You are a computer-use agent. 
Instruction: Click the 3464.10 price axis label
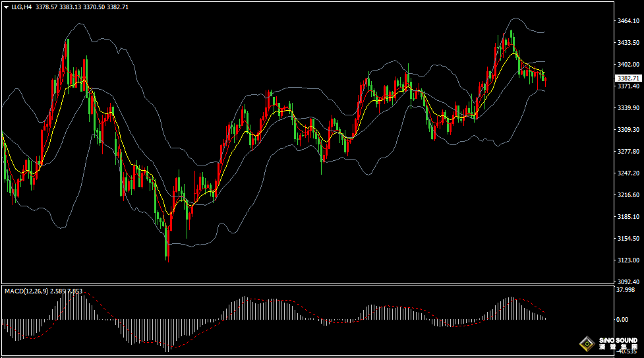coord(628,21)
